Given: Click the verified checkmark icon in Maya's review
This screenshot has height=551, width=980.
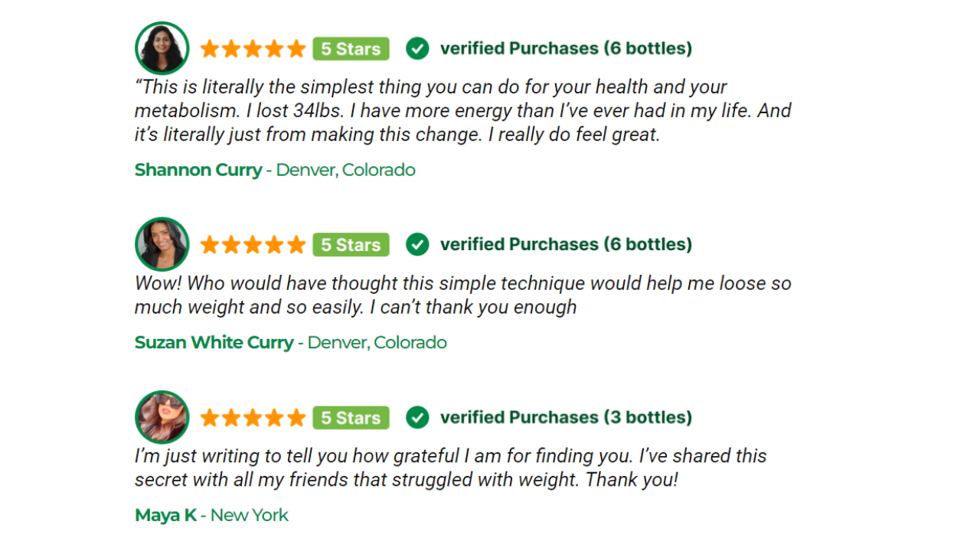Looking at the screenshot, I should pos(417,417).
